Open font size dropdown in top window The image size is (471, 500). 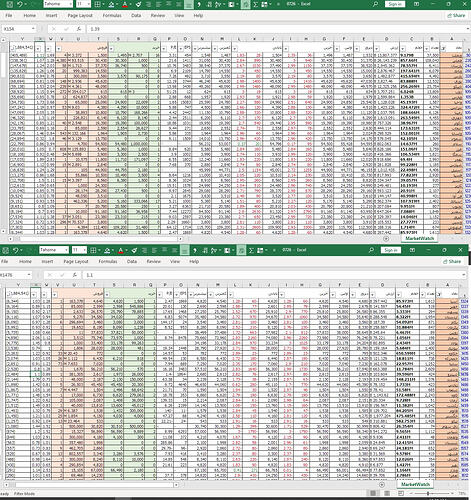pyautogui.click(x=88, y=4)
